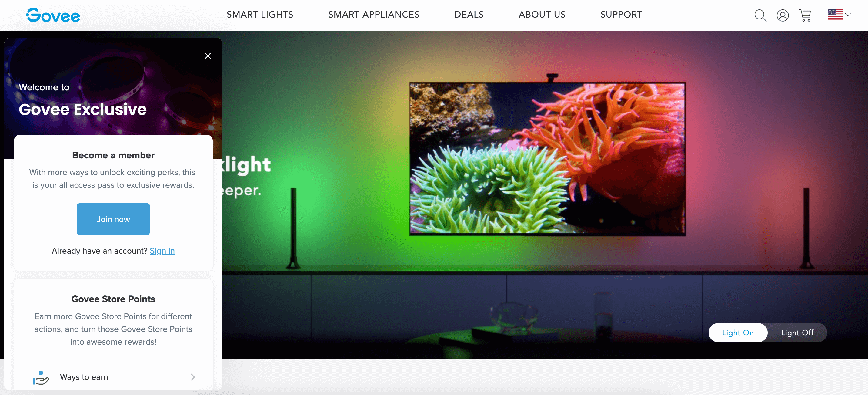
Task: Click the Join Now button
Action: 113,219
